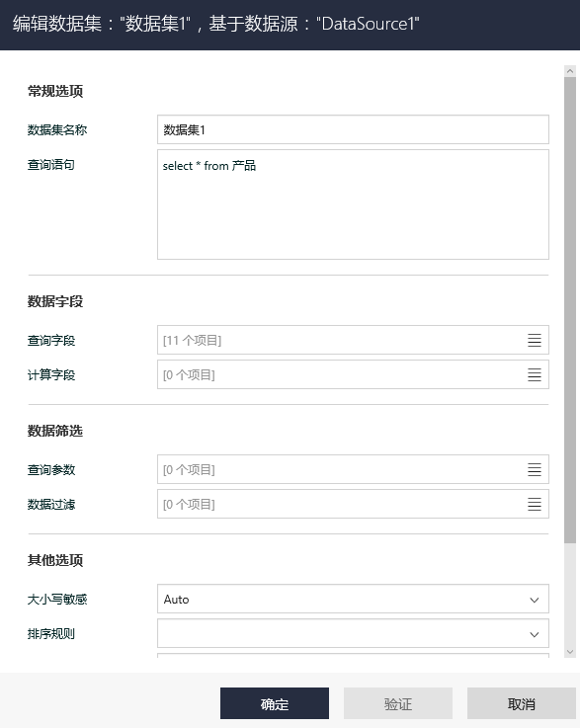This screenshot has width=580, height=728.
Task: Click the 计算字段 [0 个项目] field
Action: [353, 374]
